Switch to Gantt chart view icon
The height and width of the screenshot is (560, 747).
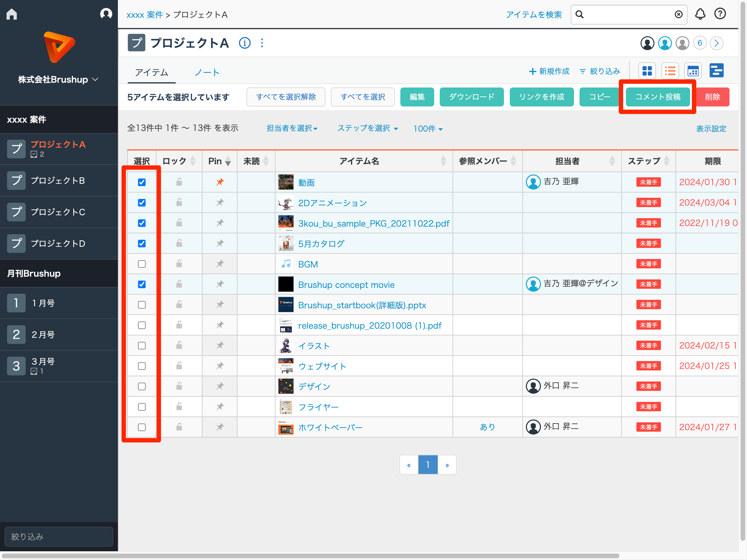click(716, 71)
